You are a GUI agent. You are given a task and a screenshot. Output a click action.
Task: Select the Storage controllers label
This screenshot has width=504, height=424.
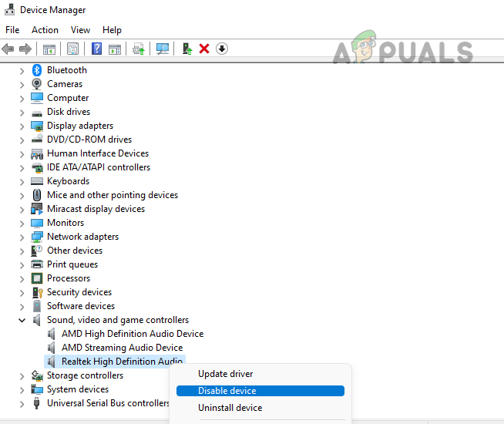(86, 375)
